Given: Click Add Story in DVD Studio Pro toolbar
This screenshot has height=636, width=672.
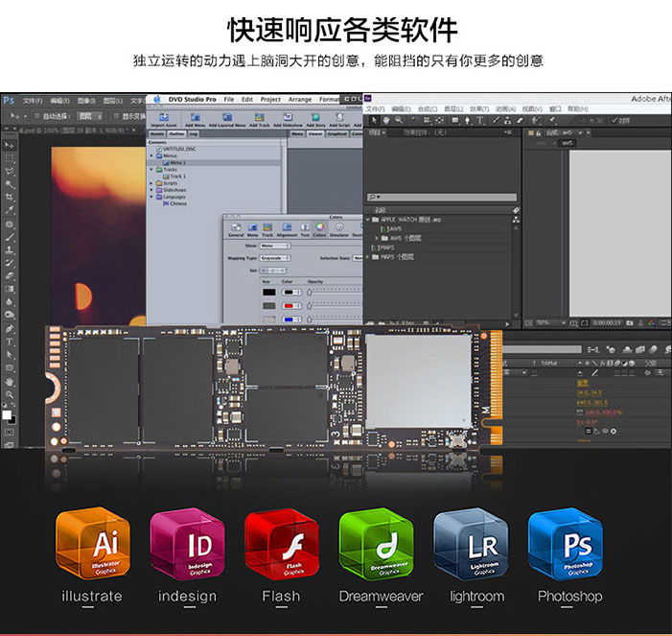Looking at the screenshot, I should 315,120.
